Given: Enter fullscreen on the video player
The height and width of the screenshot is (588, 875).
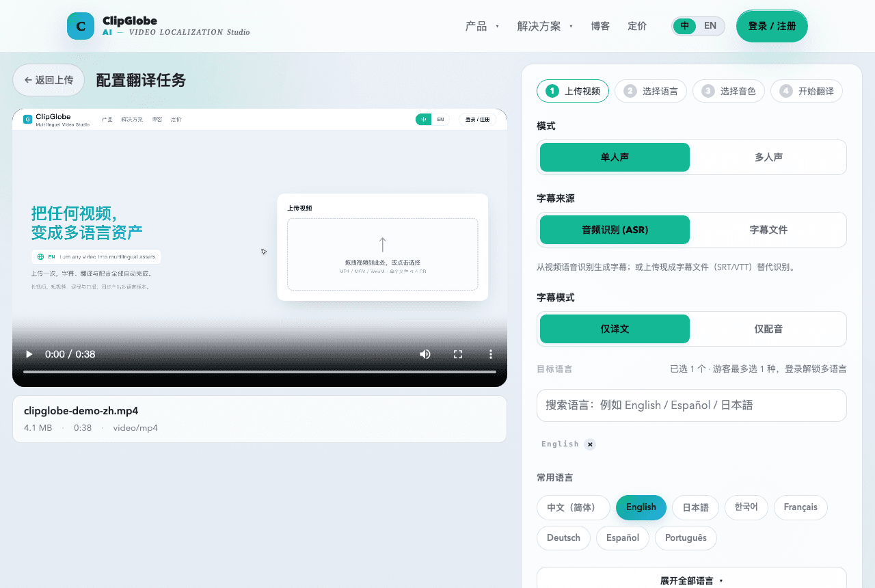Looking at the screenshot, I should coord(458,354).
